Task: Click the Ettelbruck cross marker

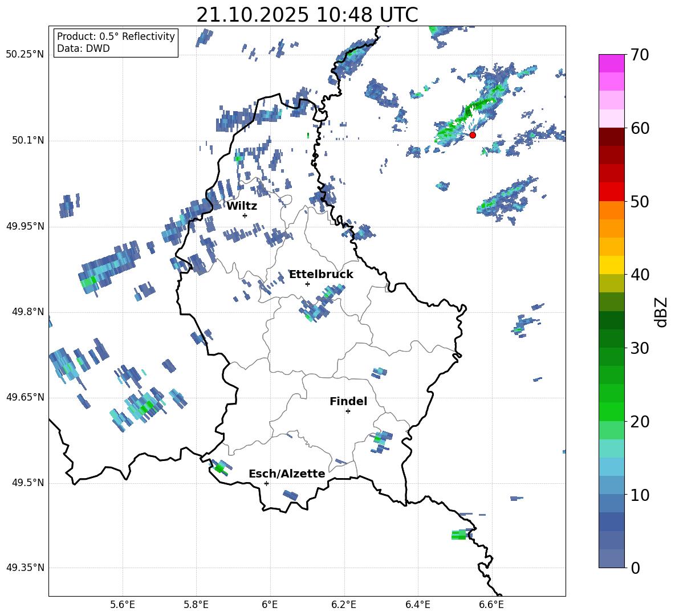Action: (x=307, y=284)
